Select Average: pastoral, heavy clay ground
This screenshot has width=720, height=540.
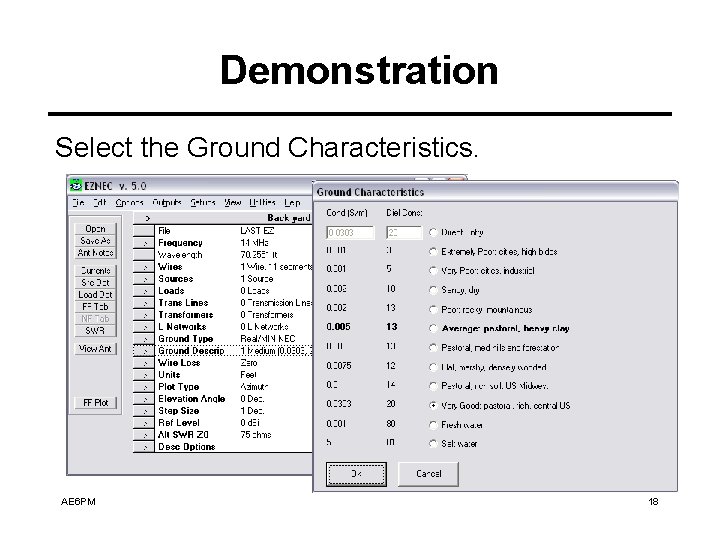[x=433, y=328]
